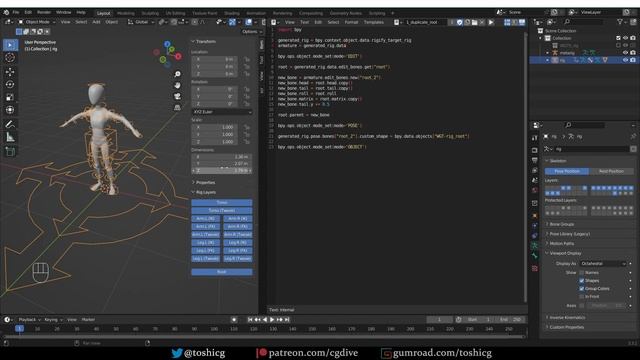Open the outliner filter funnel icon
The width and height of the screenshot is (640, 360).
[620, 22]
